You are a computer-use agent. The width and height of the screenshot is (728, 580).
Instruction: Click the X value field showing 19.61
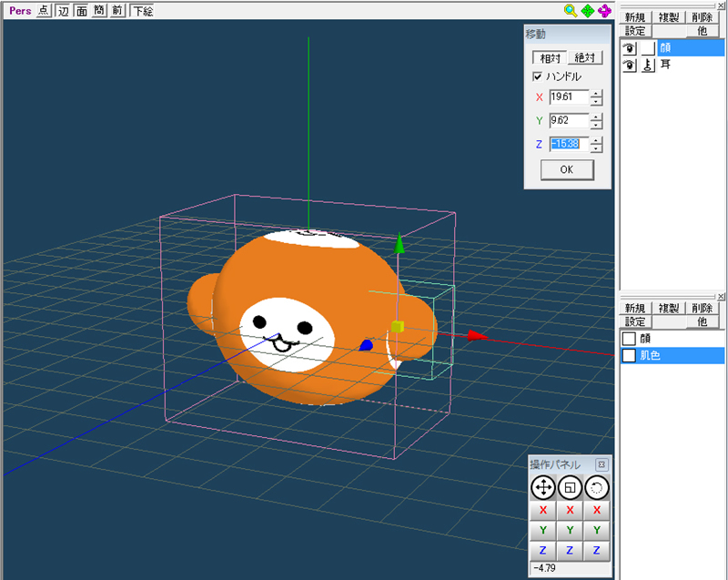pyautogui.click(x=569, y=97)
